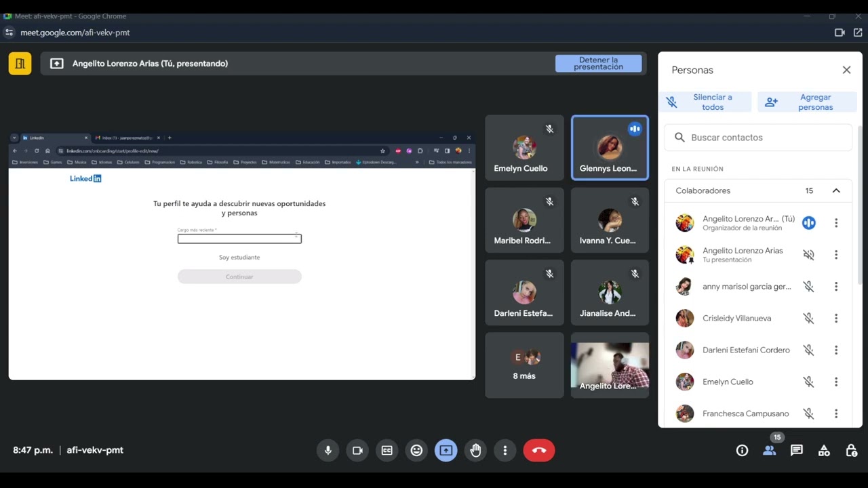This screenshot has width=868, height=488.
Task: Open host controls lock icon
Action: tap(851, 450)
